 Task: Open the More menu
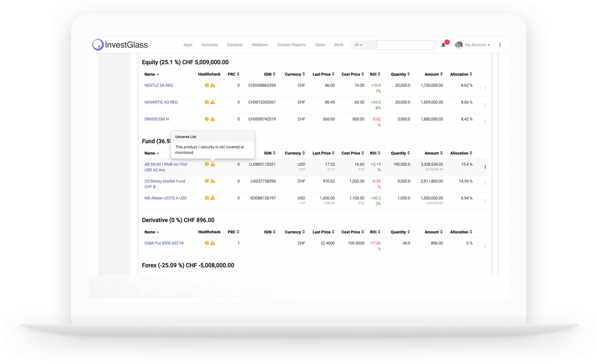[339, 45]
